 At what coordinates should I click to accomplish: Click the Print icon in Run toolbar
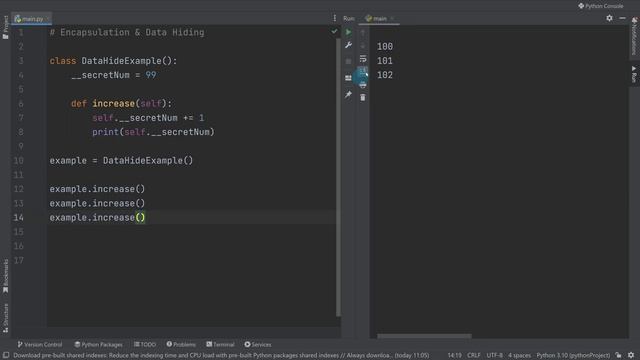coord(362,84)
